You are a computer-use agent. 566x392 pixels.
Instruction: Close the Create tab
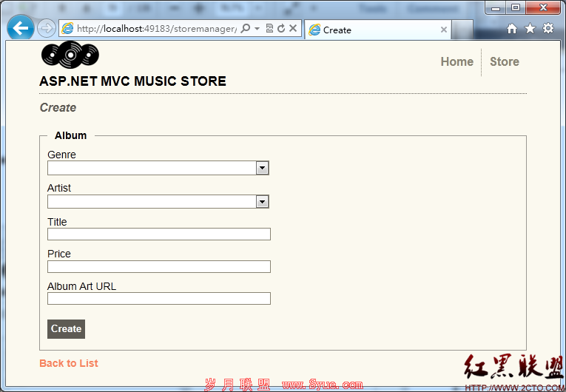click(444, 30)
